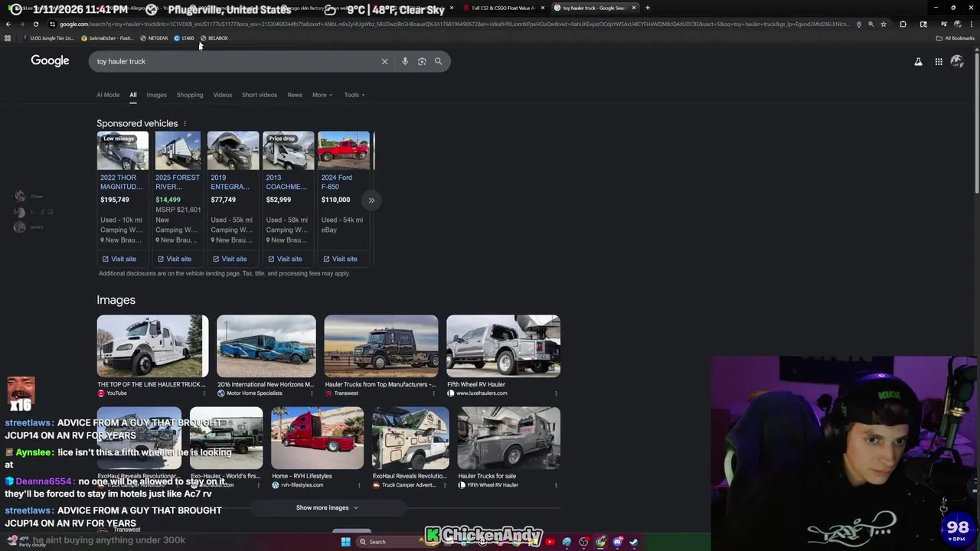Open Google account profile avatar
This screenshot has width=980, height=551.
(x=957, y=61)
